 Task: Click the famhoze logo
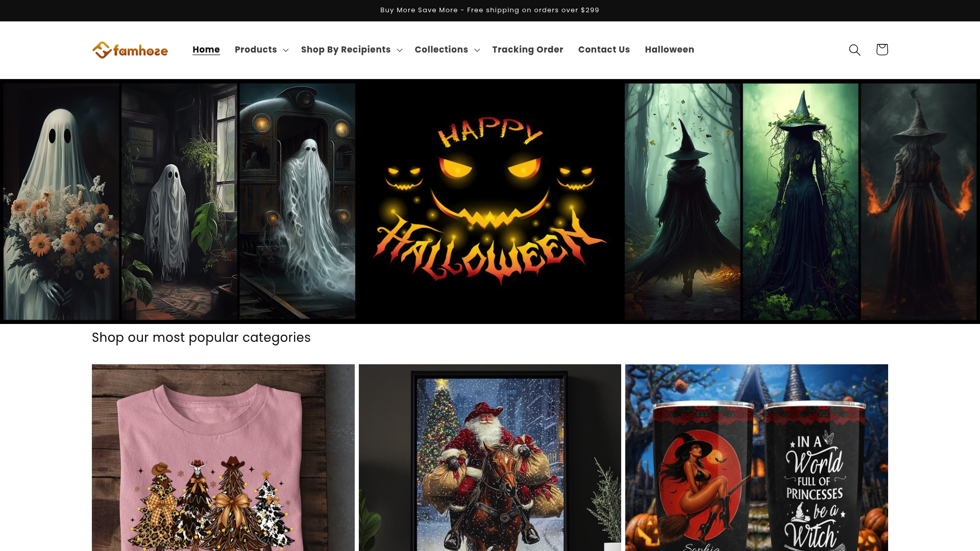tap(130, 50)
